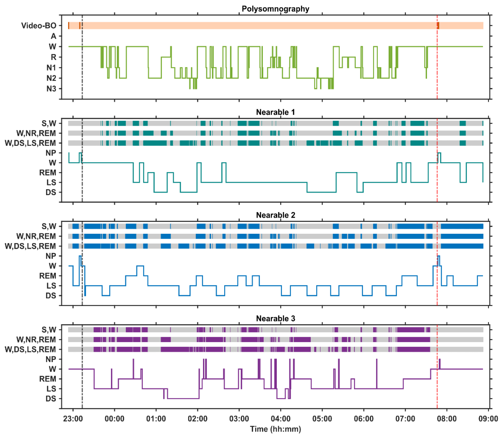Click the 09:00 time tick label

(x=488, y=419)
